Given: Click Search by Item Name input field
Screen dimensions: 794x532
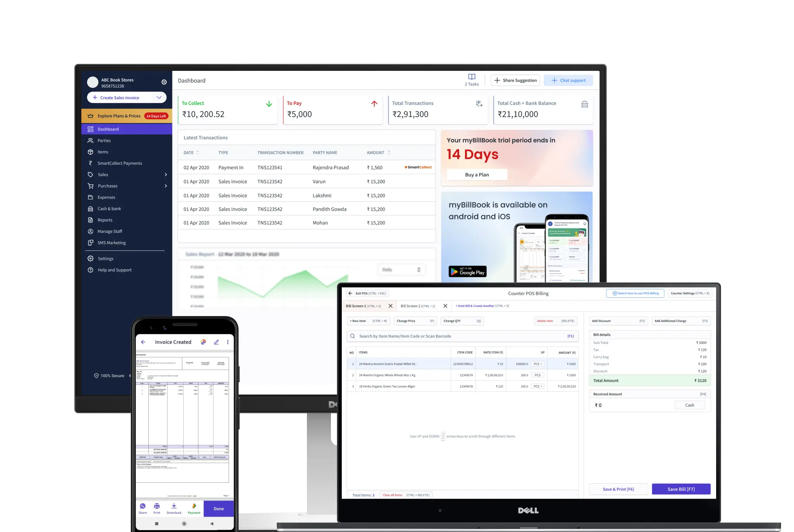Looking at the screenshot, I should click(463, 335).
